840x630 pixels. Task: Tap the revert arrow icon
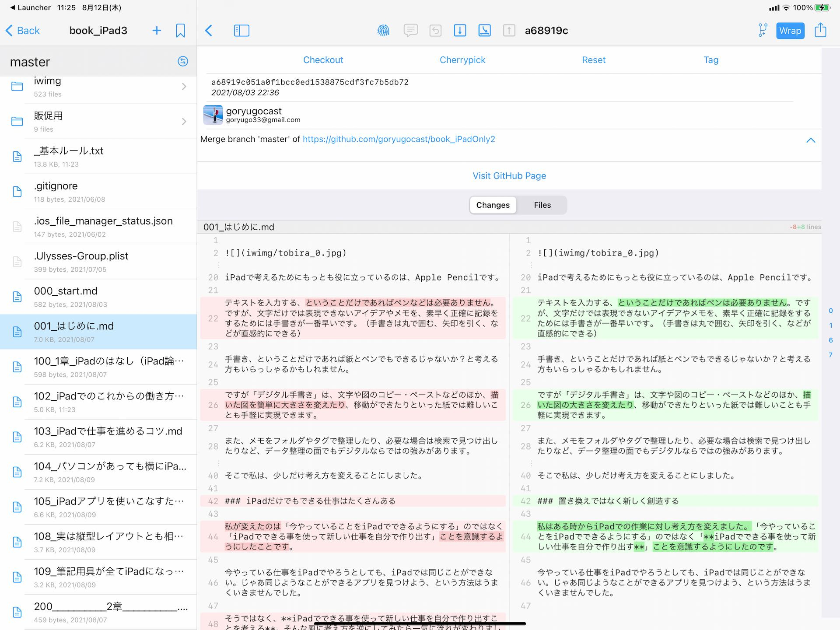coord(435,31)
